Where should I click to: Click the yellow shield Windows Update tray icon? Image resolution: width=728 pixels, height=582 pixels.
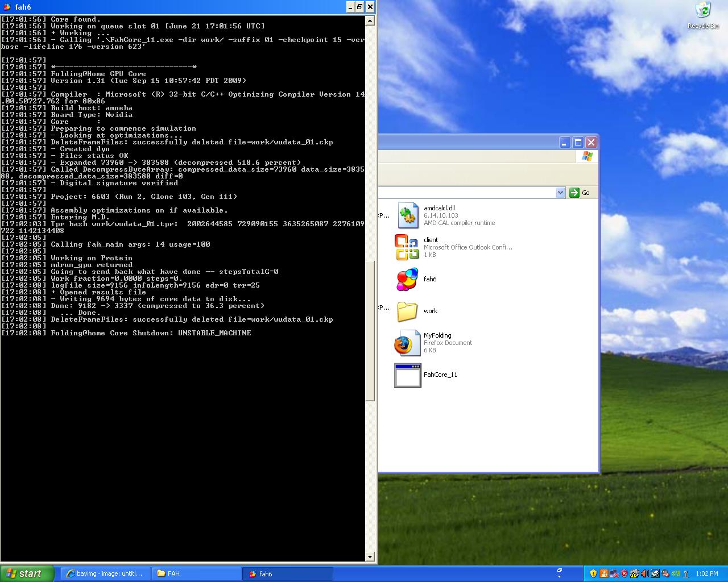coord(593,573)
